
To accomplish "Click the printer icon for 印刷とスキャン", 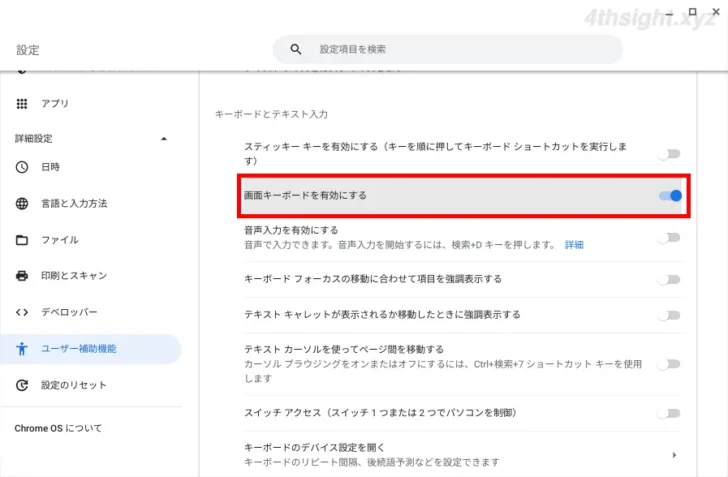I will [22, 276].
